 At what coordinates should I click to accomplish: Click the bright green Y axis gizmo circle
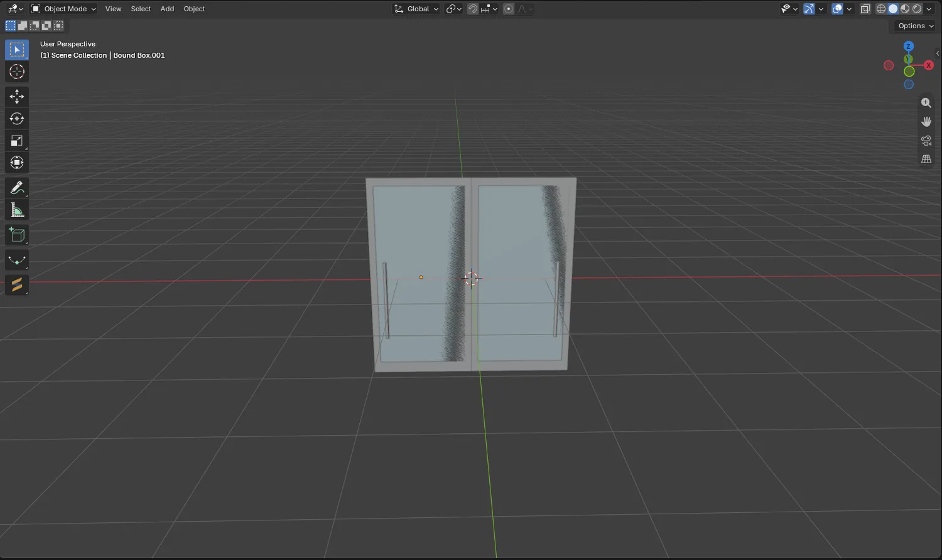pos(909,72)
